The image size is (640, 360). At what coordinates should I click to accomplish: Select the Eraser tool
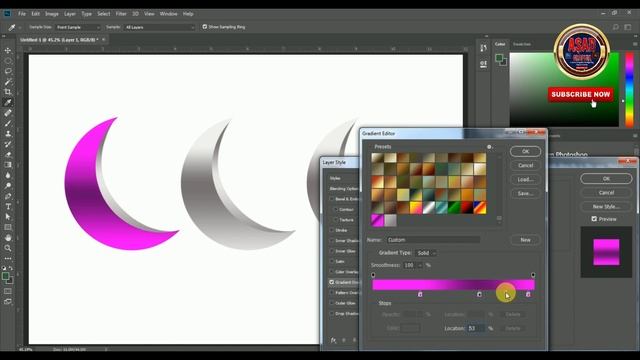(x=8, y=154)
